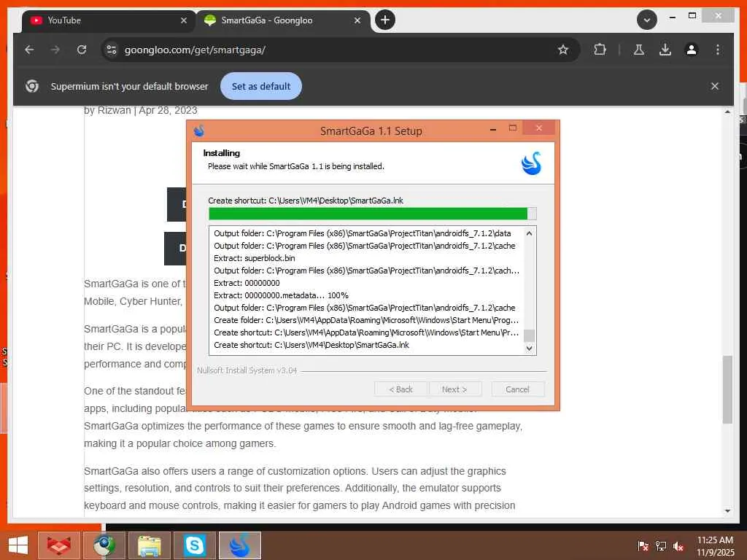Select 'Extract: 00000000.metadata... 100%' log line
Viewport: 747px width, 560px height.
281,295
